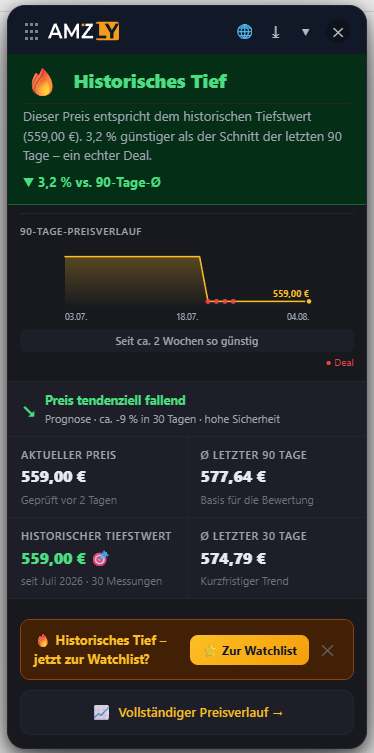Click the Preis tendenziell fallend forecast row
The height and width of the screenshot is (753, 374).
187,409
